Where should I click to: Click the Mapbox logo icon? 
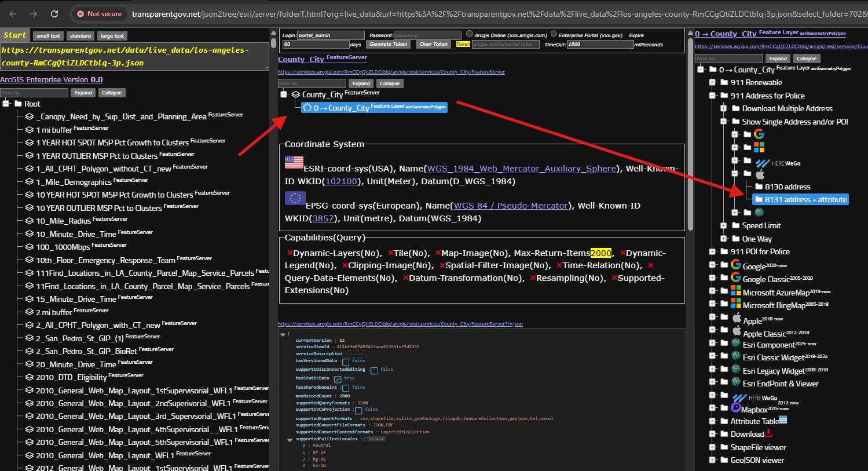[x=736, y=408]
